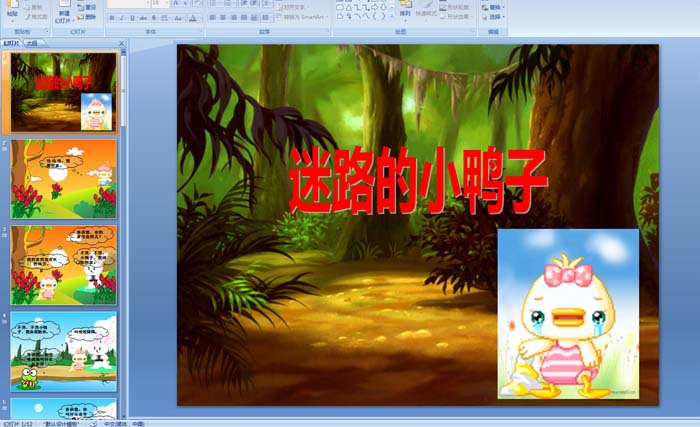Toggle Strikethrough formatting
Screen dimensions: 700x427
pyautogui.click(x=143, y=18)
